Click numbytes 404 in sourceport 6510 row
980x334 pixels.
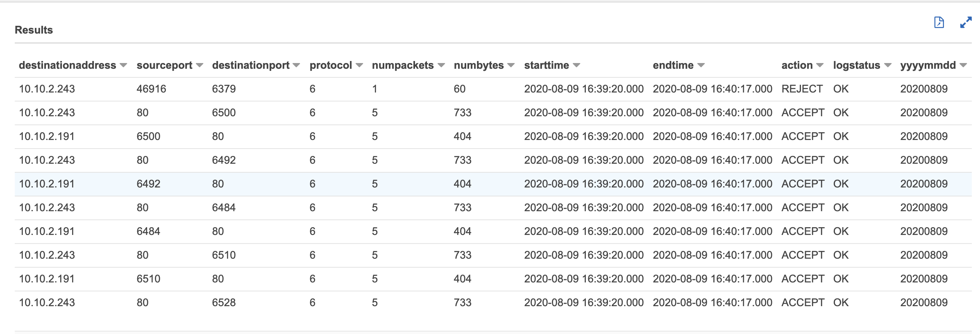[463, 279]
